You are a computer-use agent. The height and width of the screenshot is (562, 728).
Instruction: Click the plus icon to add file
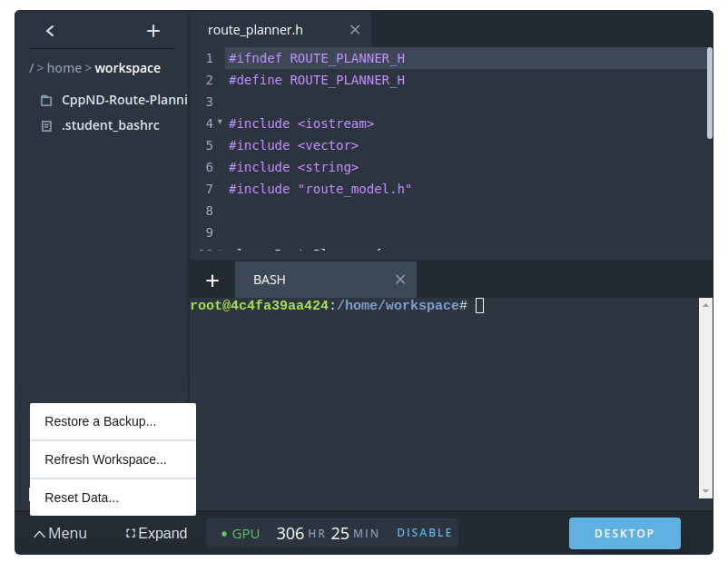[153, 31]
